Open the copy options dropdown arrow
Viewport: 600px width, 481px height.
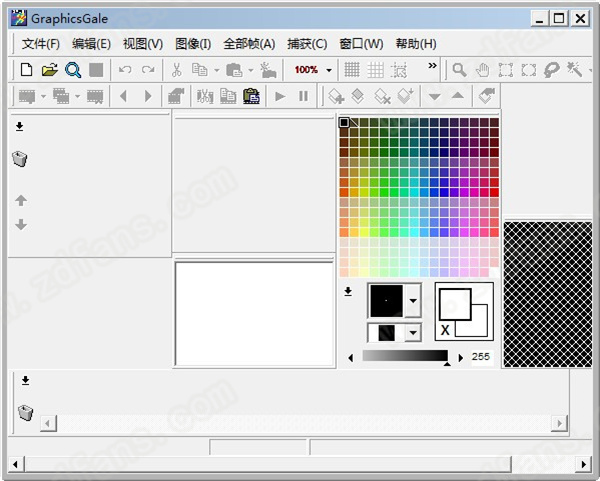(x=217, y=70)
